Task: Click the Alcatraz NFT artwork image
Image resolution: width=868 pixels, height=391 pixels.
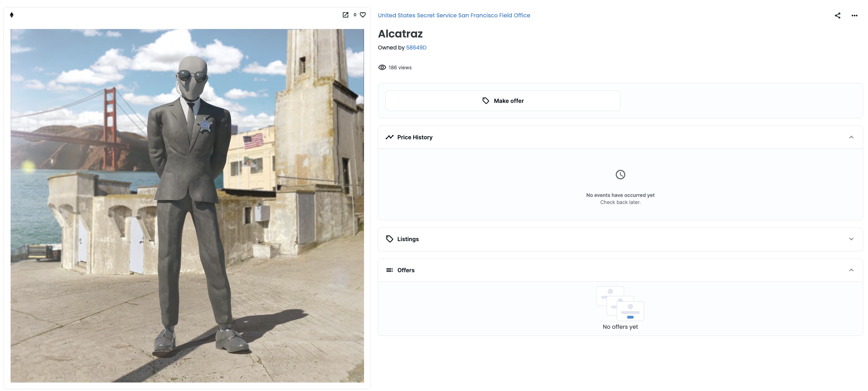Action: (187, 205)
